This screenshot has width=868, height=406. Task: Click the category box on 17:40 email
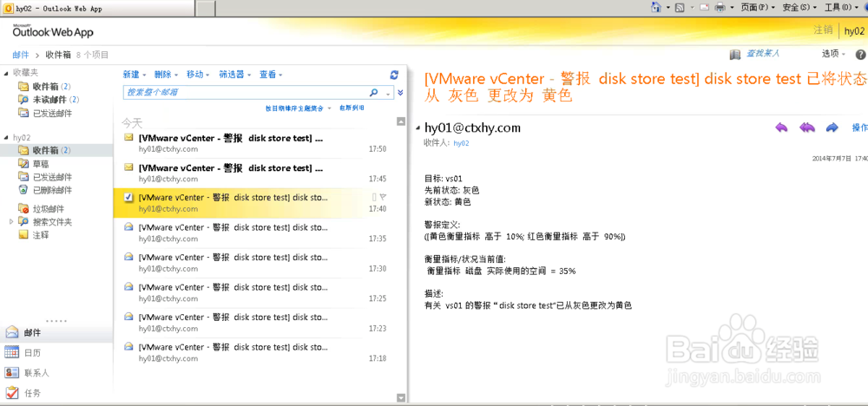pos(374,196)
